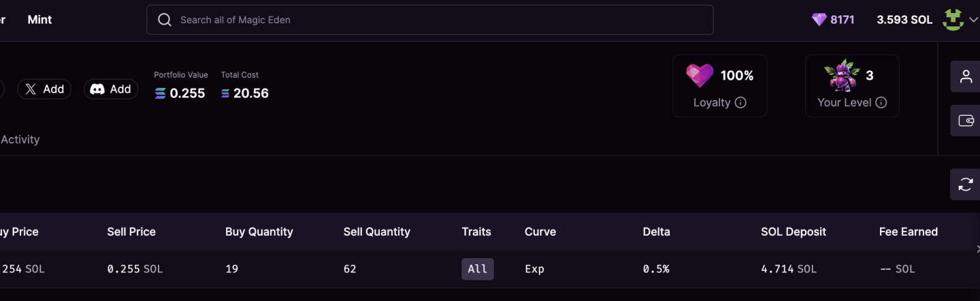The image size is (980, 301).
Task: Click the Your Level info icon
Action: (x=881, y=103)
